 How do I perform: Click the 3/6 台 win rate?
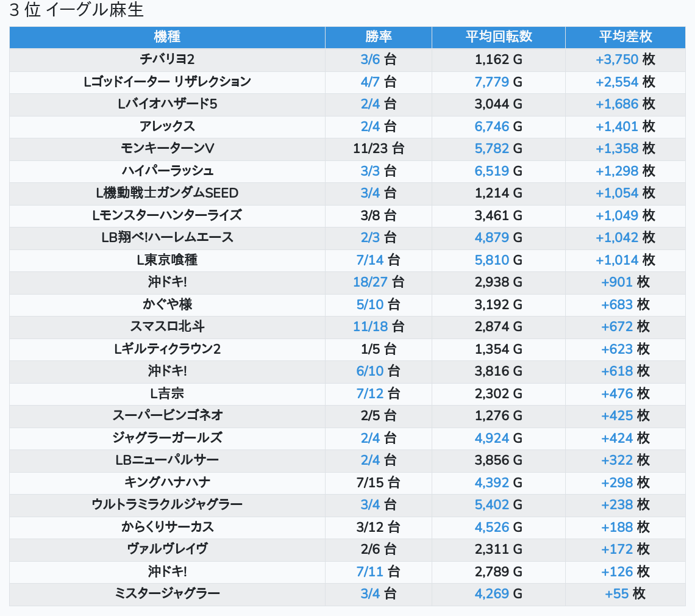tap(379, 59)
